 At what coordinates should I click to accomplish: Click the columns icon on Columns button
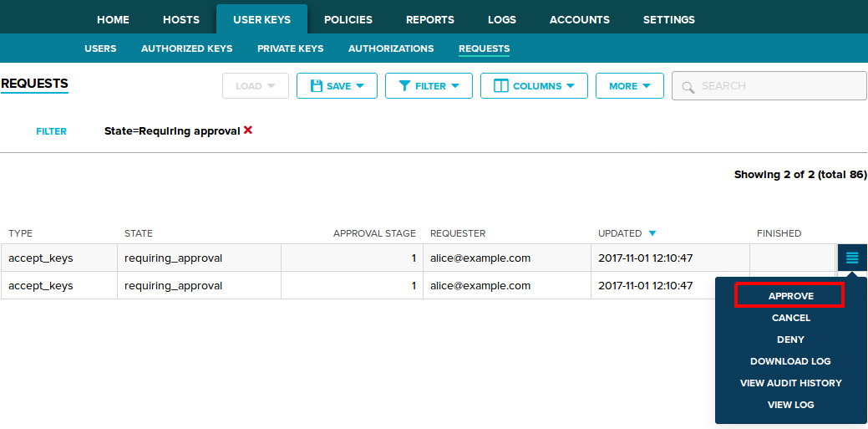[500, 86]
